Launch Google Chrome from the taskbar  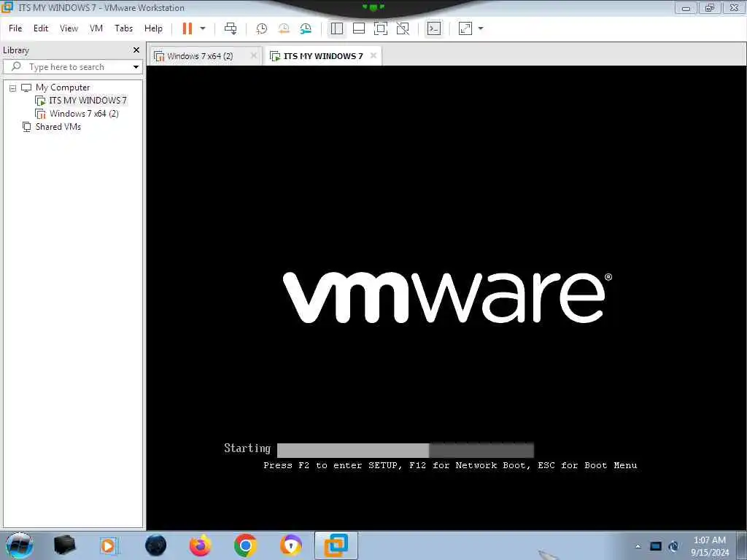pyautogui.click(x=246, y=545)
